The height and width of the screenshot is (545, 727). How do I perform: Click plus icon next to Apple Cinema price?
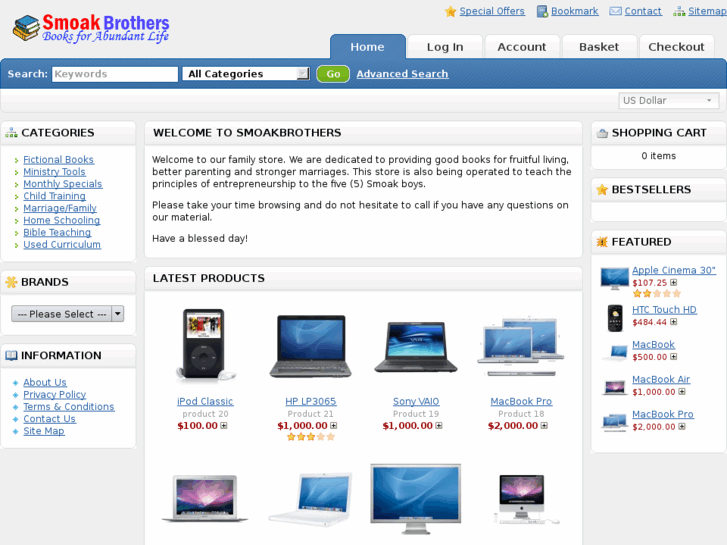coord(673,282)
